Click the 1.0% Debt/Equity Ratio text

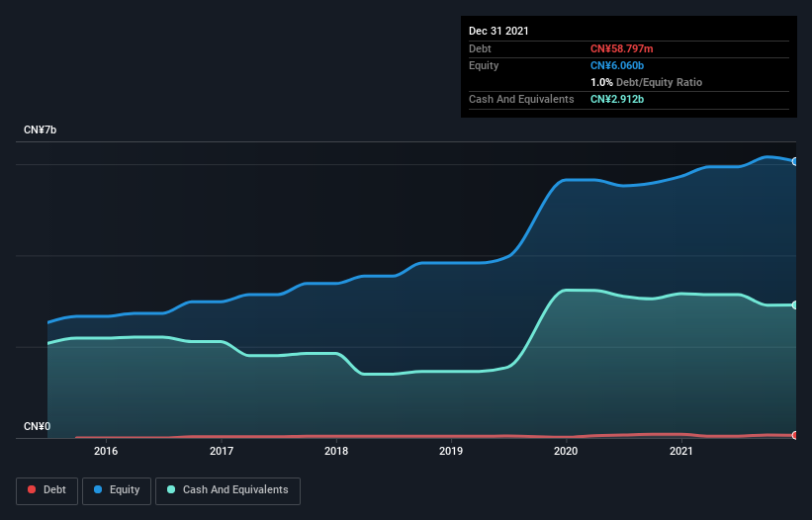[646, 82]
